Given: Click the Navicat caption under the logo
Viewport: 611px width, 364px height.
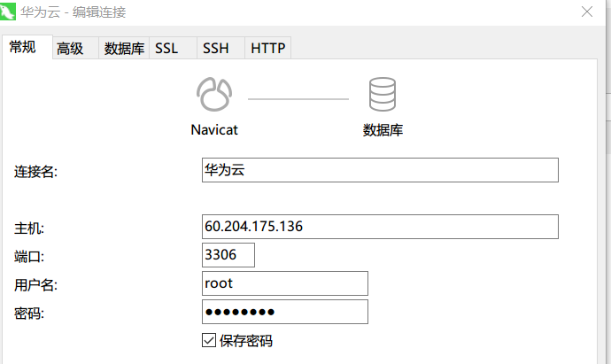Looking at the screenshot, I should coord(214,130).
